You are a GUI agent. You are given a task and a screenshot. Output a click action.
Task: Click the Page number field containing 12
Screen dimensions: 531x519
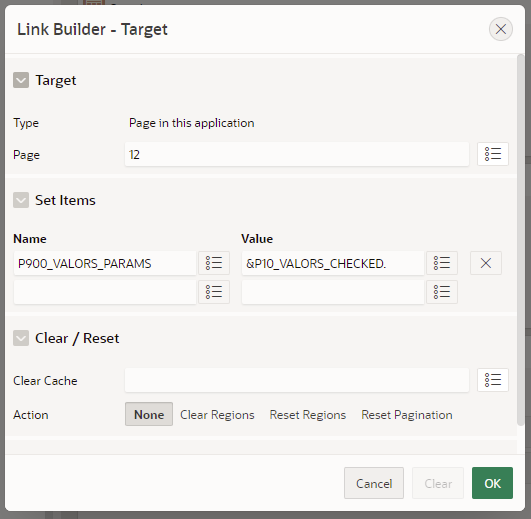[x=297, y=154]
